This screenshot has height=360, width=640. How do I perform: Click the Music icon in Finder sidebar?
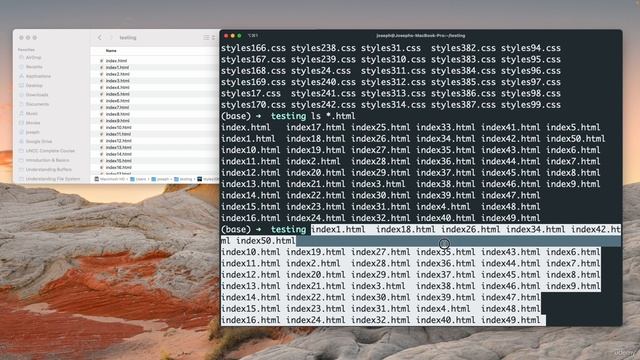point(21,113)
